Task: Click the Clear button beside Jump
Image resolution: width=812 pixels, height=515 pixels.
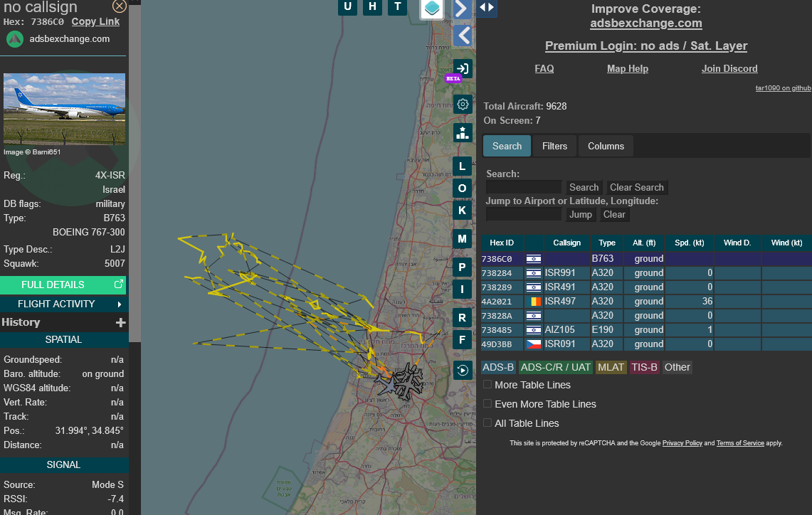Action: 614,214
